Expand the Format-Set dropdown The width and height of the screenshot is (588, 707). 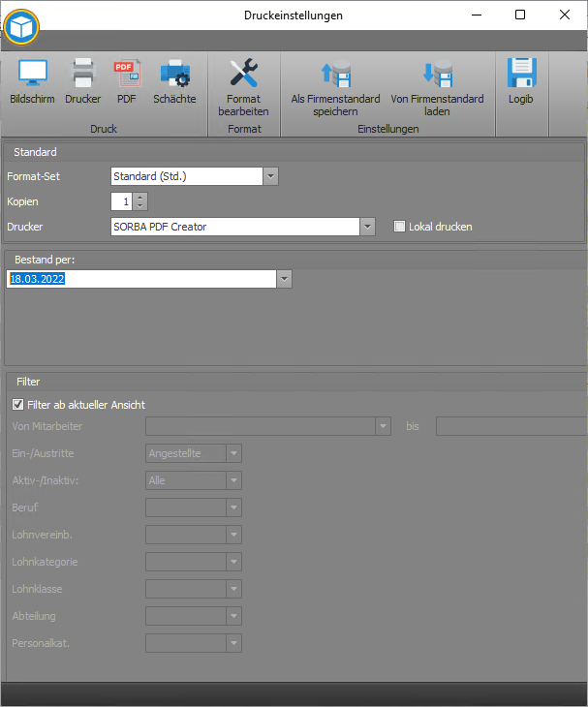pos(271,176)
